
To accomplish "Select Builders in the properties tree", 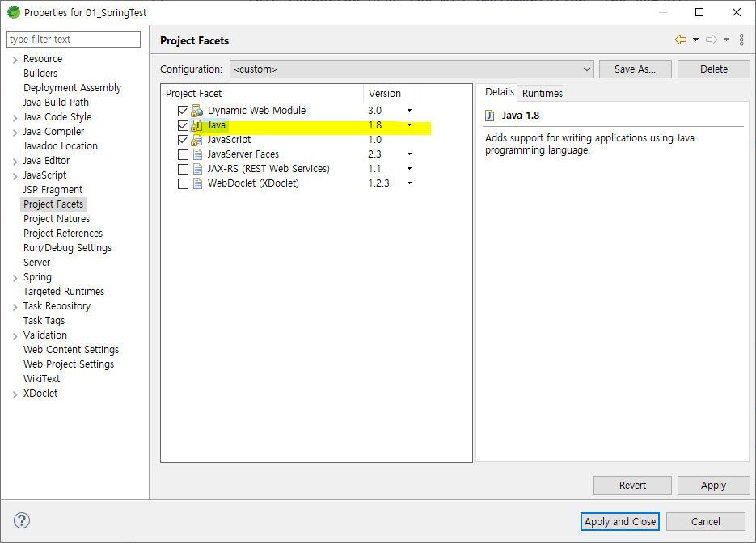I will tap(40, 74).
